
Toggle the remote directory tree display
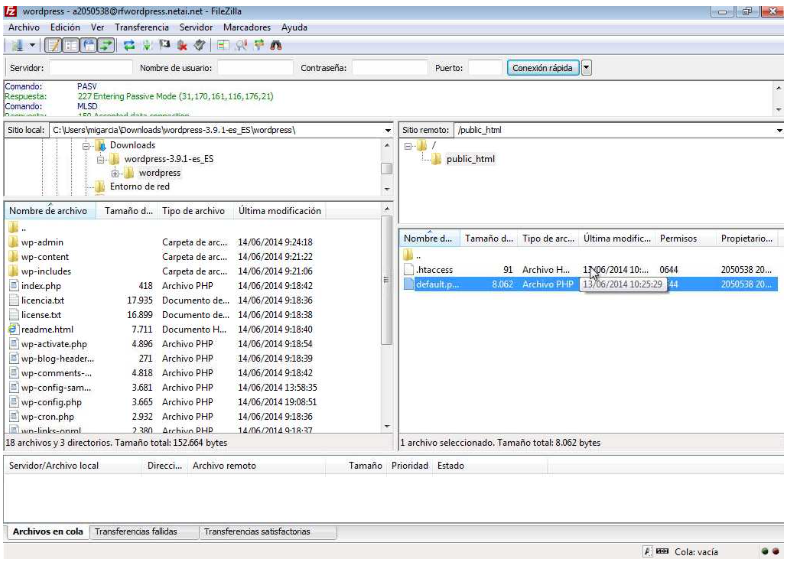click(88, 45)
